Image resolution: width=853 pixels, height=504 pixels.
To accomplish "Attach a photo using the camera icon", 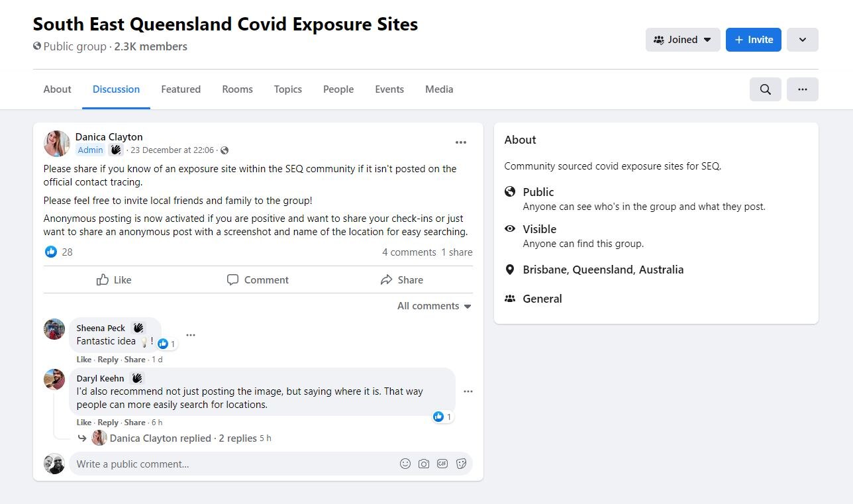I will [x=424, y=464].
